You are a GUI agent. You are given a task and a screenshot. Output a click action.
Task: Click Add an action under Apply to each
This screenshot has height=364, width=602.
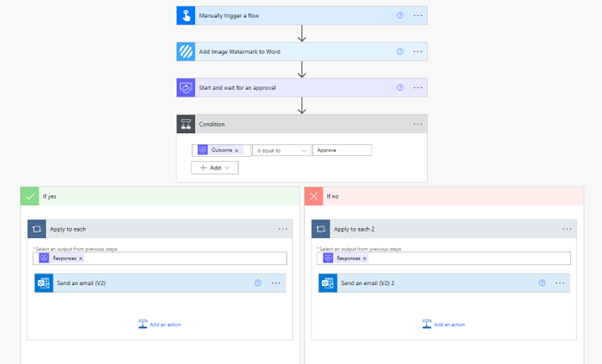tap(160, 324)
